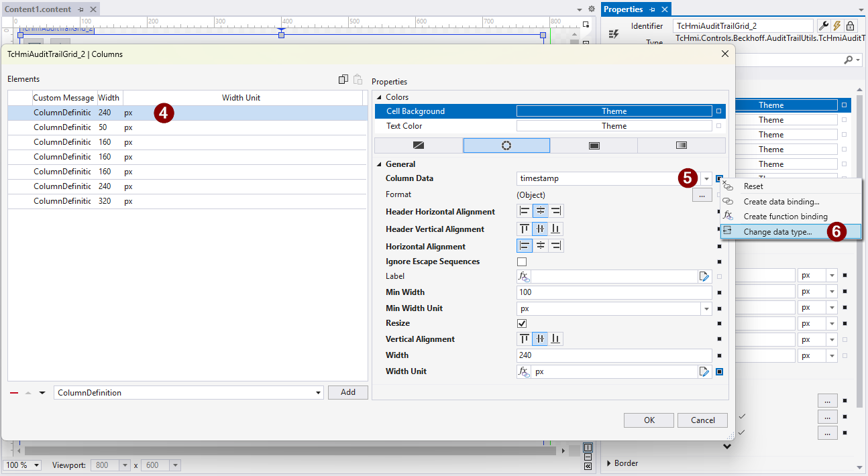Open the Min Width Unit dropdown
The height and width of the screenshot is (476, 868).
[706, 309]
